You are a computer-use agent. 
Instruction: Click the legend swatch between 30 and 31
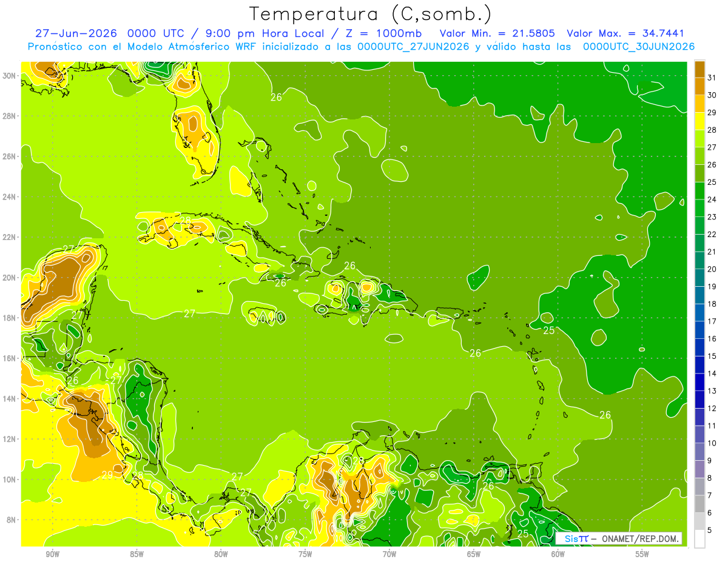(699, 86)
